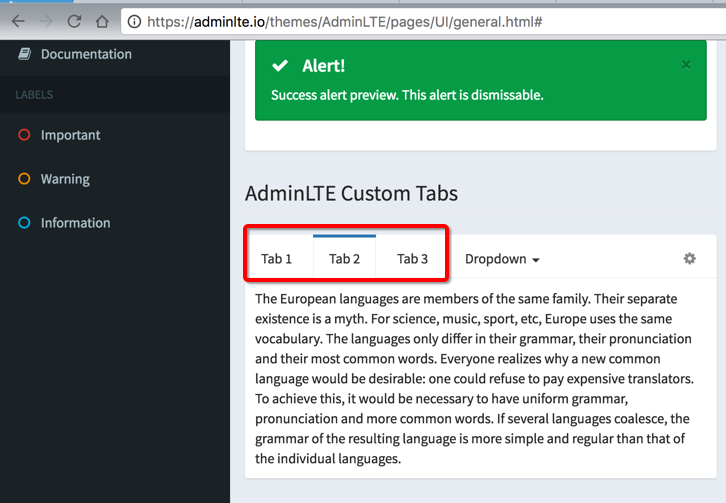Click the red Important circle icon
This screenshot has height=503, width=726.
tap(24, 135)
